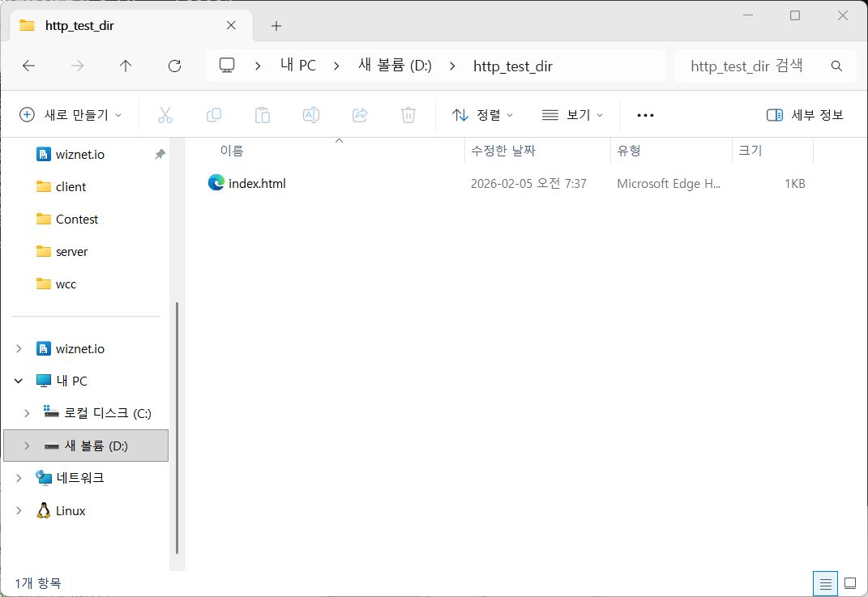Screen dimensions: 868x597
Task: Navigate back with the left arrow
Action: point(29,66)
